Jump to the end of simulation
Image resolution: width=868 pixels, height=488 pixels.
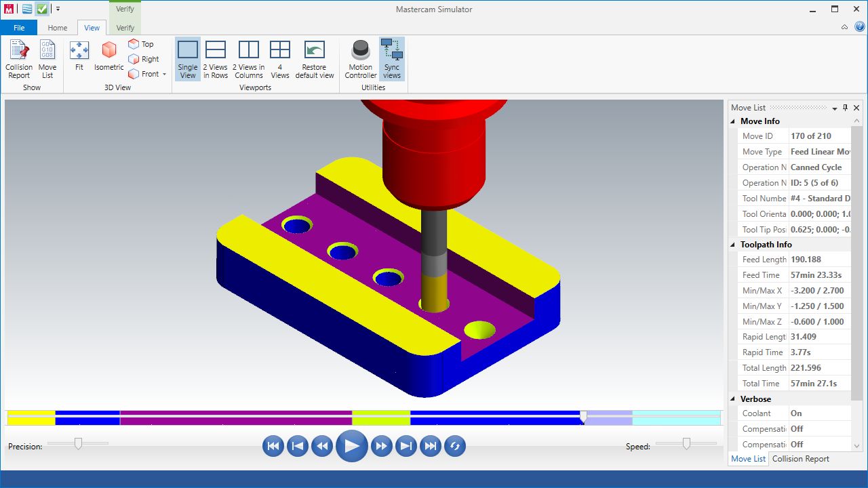431,446
